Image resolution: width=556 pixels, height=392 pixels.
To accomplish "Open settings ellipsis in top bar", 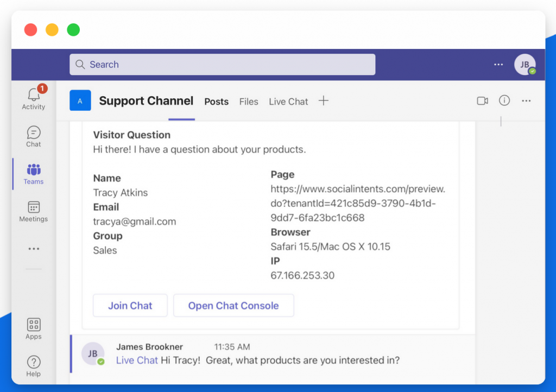I will 498,65.
